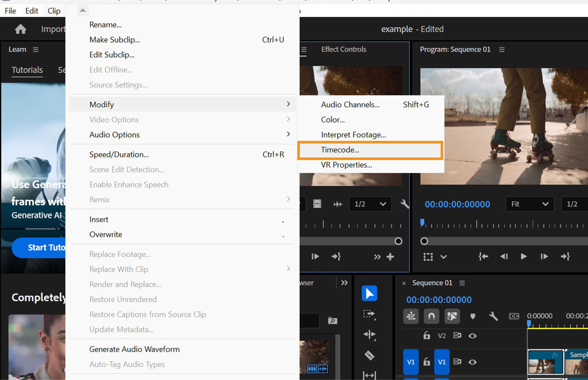
Task: Click the Closed Captions icon in the timeline
Action: point(514,316)
